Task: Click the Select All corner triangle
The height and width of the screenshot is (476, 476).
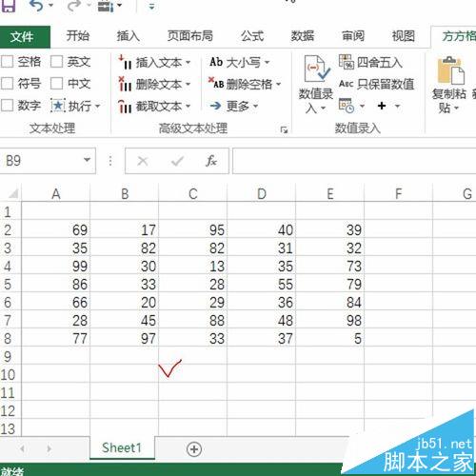Action: pos(12,193)
